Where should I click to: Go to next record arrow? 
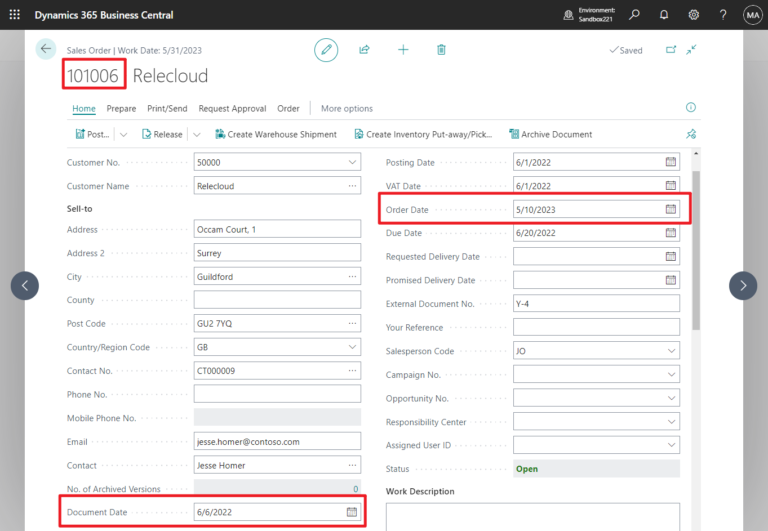click(x=743, y=286)
